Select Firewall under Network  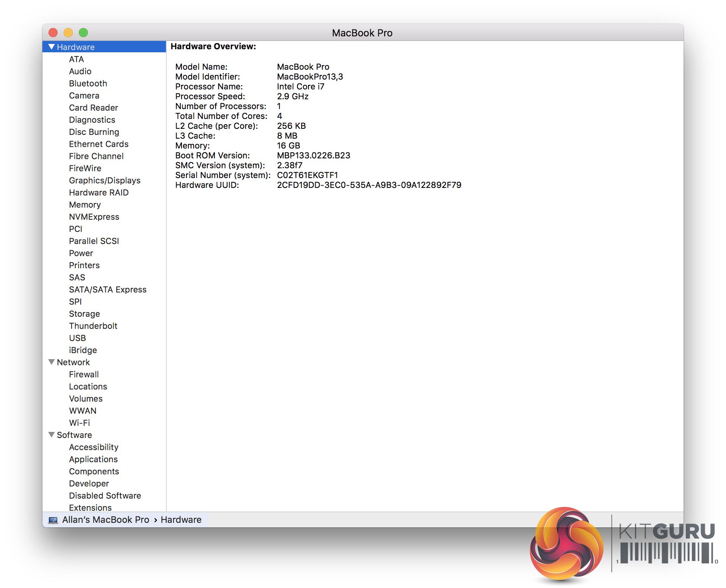(x=84, y=374)
